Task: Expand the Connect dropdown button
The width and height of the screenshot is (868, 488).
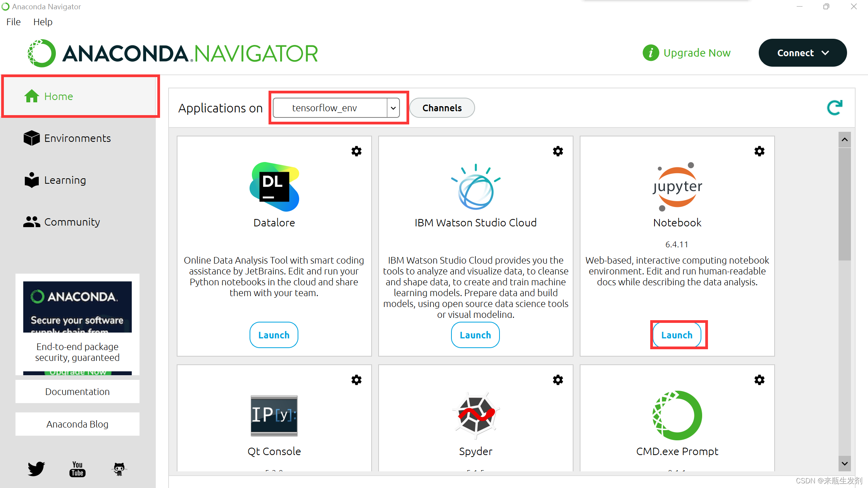Action: (x=803, y=53)
